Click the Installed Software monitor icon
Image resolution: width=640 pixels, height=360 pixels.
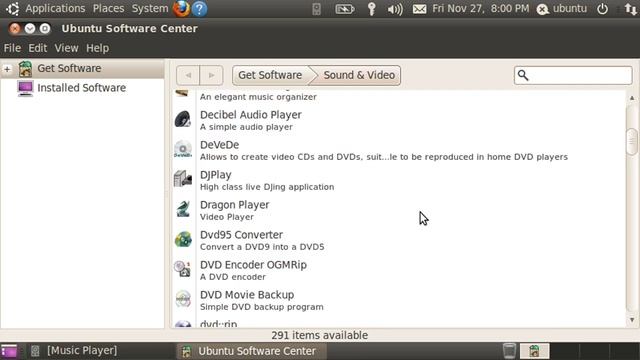(x=25, y=88)
